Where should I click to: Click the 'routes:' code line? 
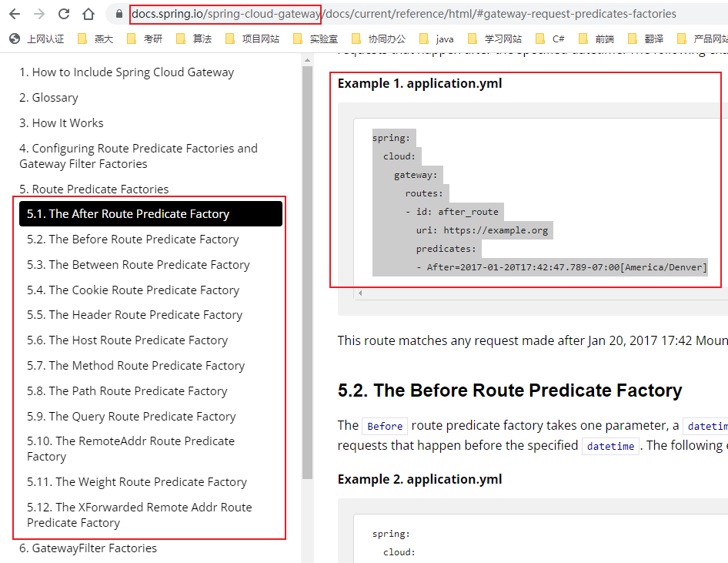click(424, 193)
